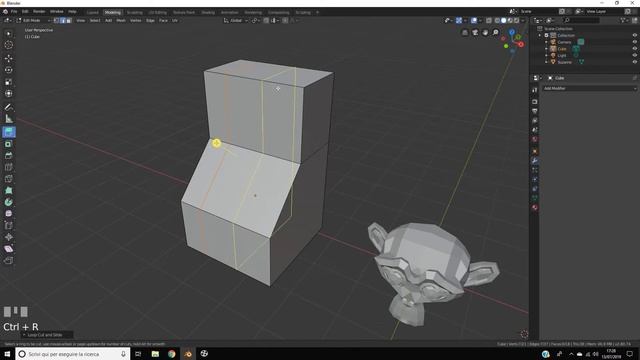This screenshot has width=640, height=360.
Task: Open the Material properties tab icon
Action: click(x=535, y=208)
